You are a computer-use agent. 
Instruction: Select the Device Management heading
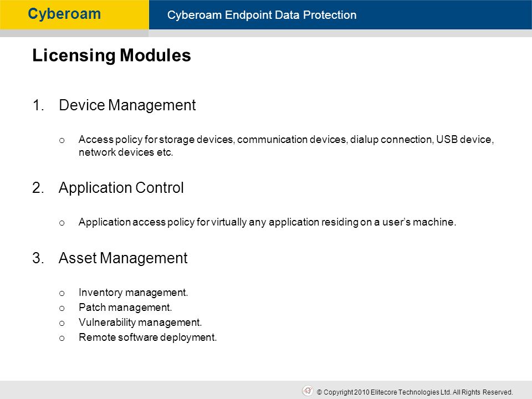tap(127, 105)
